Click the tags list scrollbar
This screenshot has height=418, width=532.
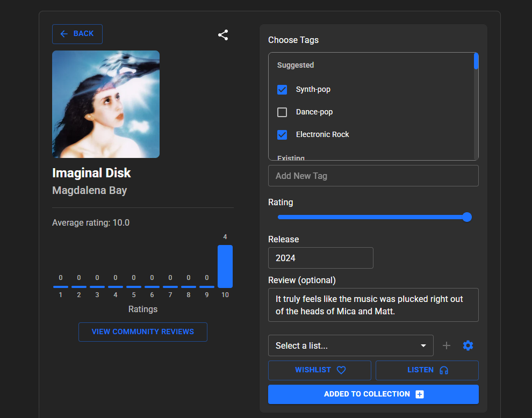(x=476, y=61)
